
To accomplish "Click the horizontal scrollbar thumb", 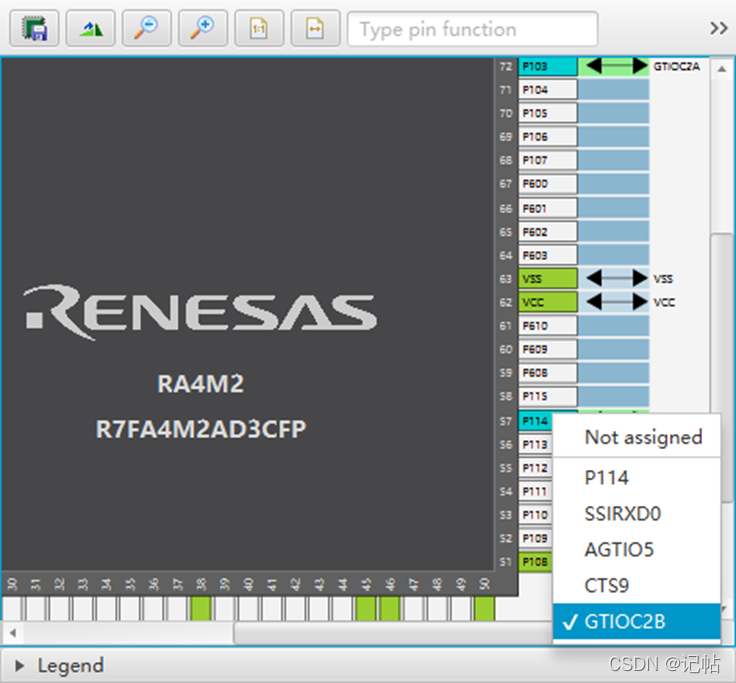I will click(x=393, y=633).
